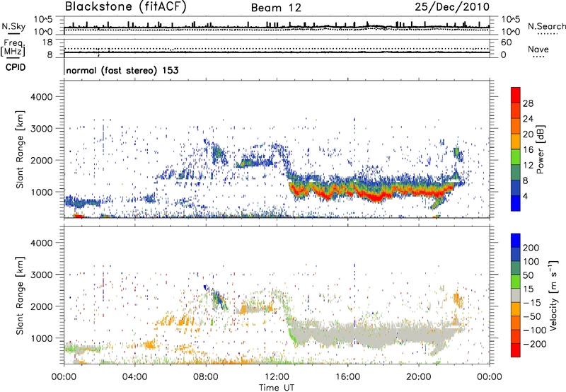The image size is (566, 392).
Task: Click the "Freq. [MHz]" axis label
Action: pos(13,47)
